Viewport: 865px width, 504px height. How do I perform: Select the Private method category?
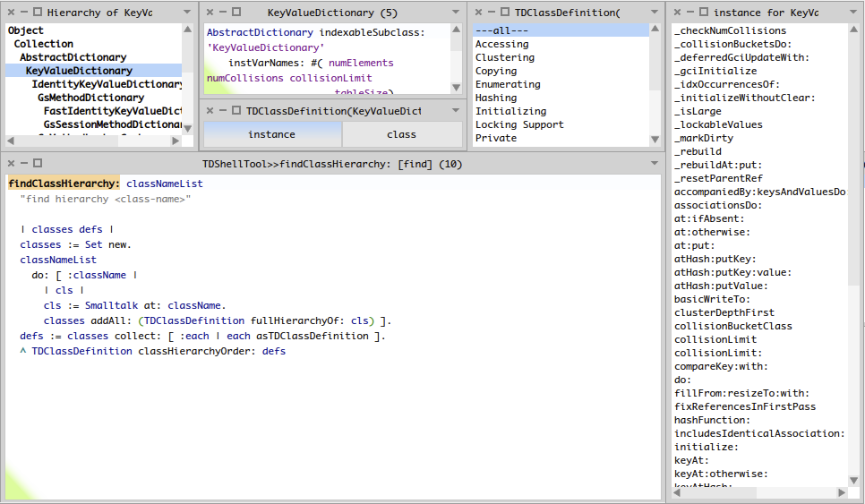pos(561,138)
